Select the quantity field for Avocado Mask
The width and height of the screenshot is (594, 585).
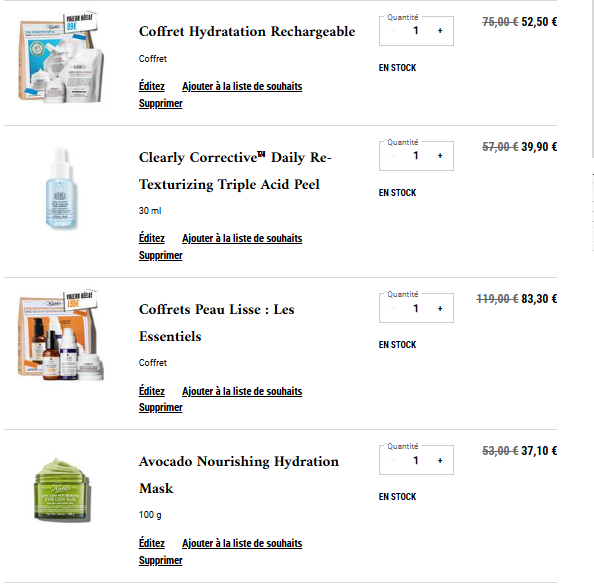[416, 461]
